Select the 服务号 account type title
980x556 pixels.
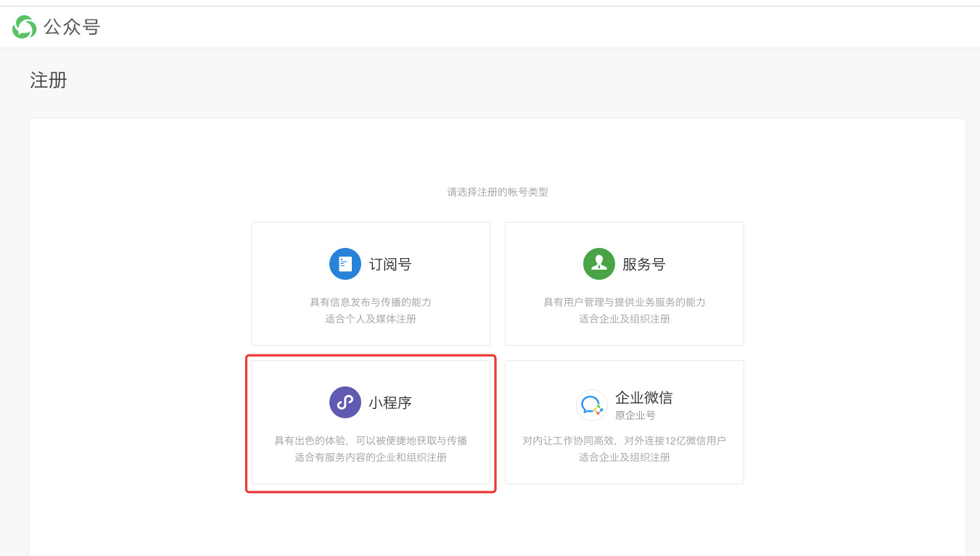tap(644, 265)
